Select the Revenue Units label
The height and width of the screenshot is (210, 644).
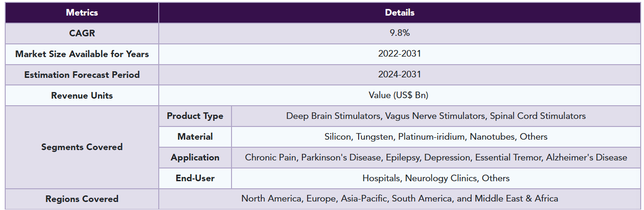coord(82,95)
